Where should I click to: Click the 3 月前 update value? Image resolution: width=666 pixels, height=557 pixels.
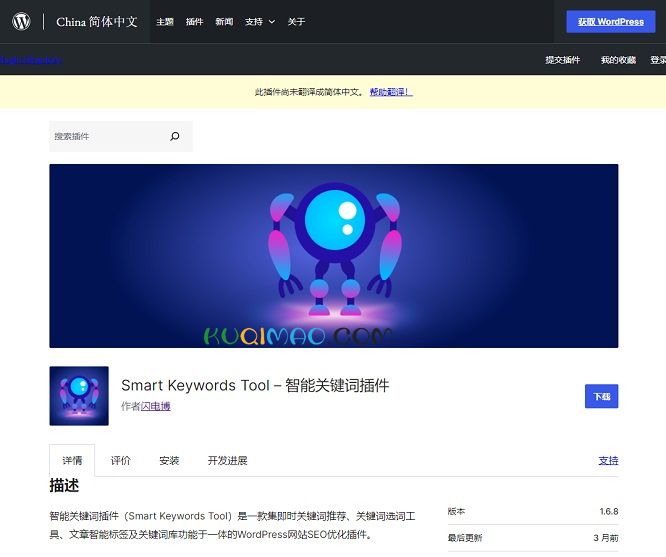click(x=606, y=538)
